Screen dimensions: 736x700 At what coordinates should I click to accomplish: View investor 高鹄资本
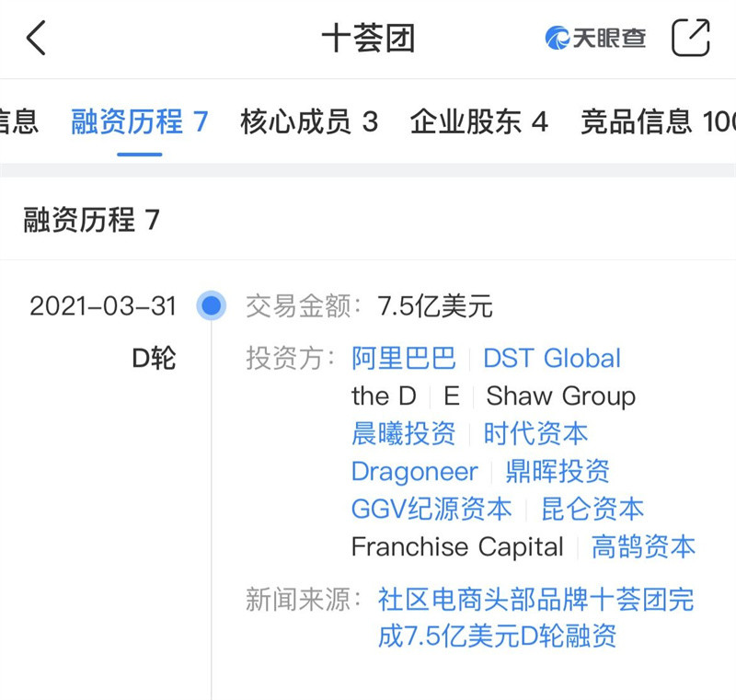point(643,546)
